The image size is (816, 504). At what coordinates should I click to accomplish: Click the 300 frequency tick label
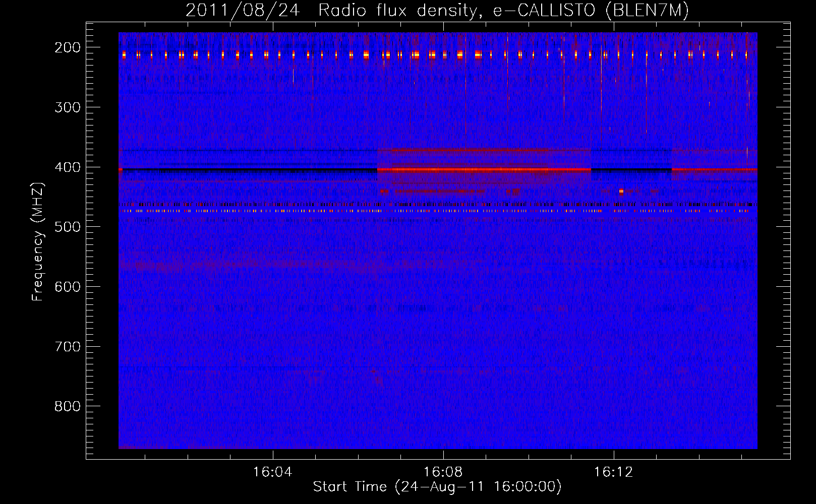68,107
